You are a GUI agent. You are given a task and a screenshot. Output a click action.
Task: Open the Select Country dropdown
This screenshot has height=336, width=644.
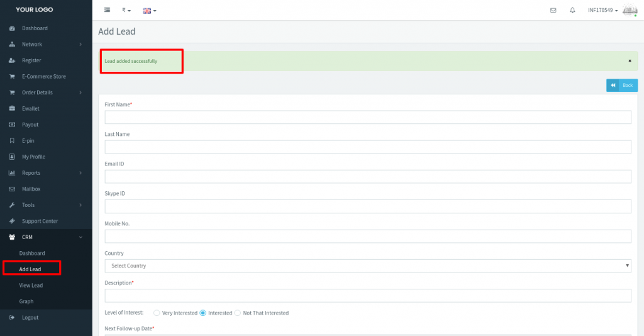coord(367,266)
